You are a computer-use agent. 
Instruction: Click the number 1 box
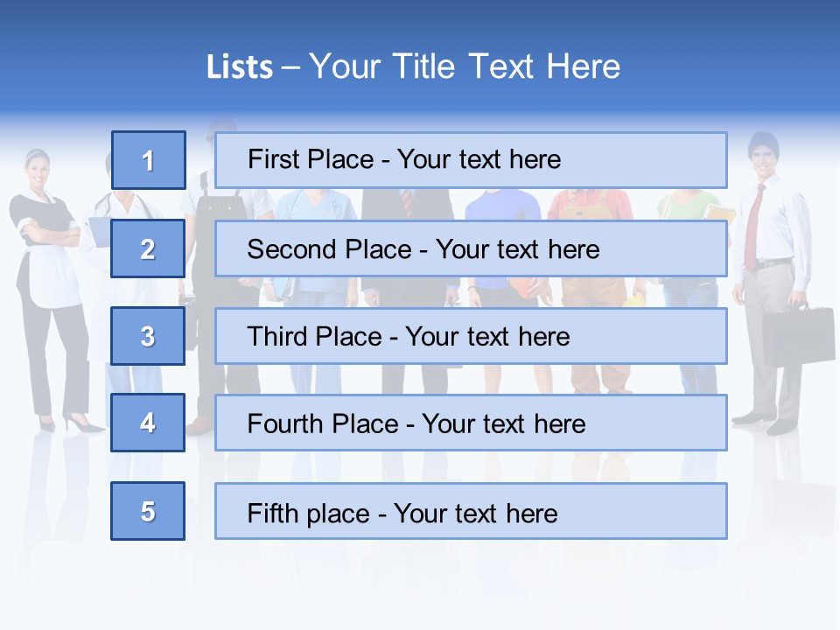pyautogui.click(x=148, y=160)
